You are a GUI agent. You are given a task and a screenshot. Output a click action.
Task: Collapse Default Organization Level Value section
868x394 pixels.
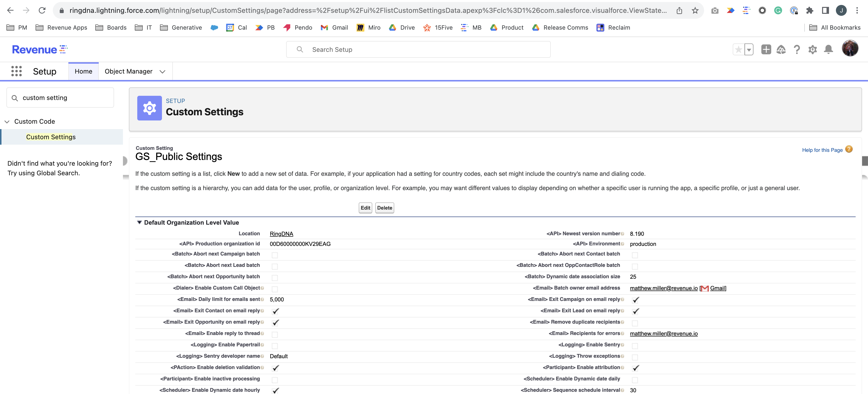tap(139, 222)
